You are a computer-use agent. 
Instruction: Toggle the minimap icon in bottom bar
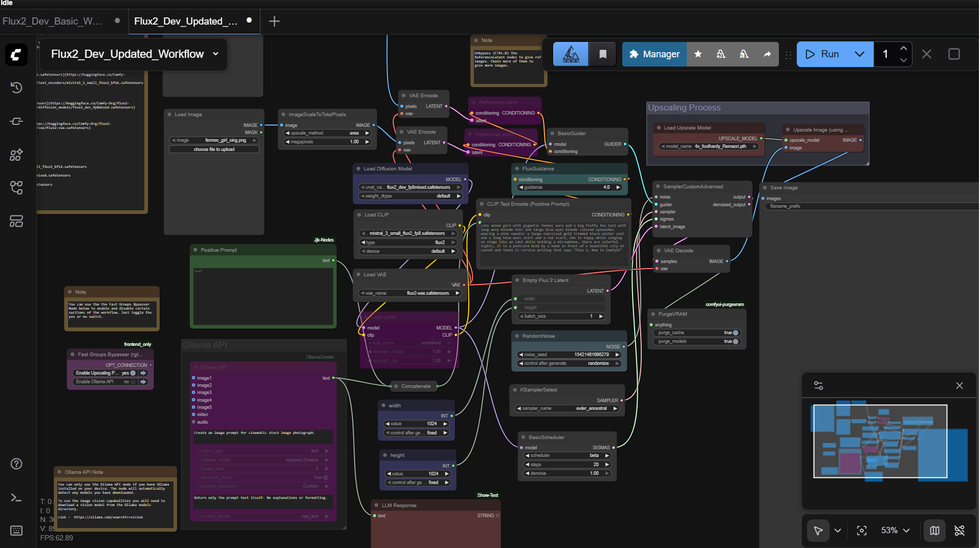point(934,531)
